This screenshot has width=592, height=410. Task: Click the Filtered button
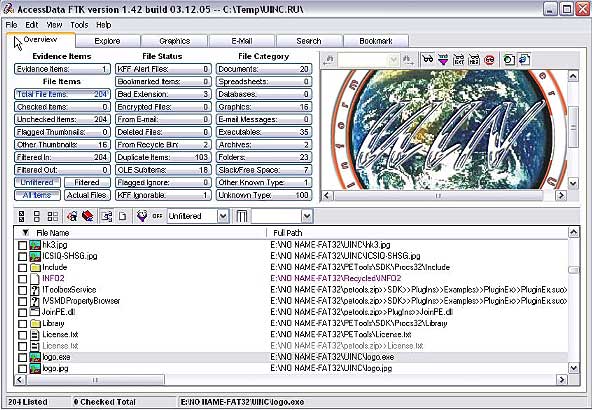pyautogui.click(x=87, y=183)
